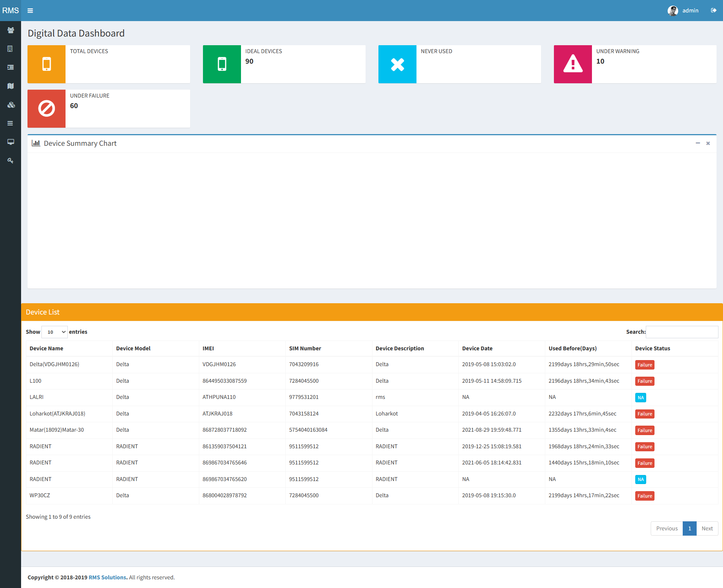This screenshot has height=588, width=723.
Task: Open the cubes sidebar icon
Action: pyautogui.click(x=11, y=105)
